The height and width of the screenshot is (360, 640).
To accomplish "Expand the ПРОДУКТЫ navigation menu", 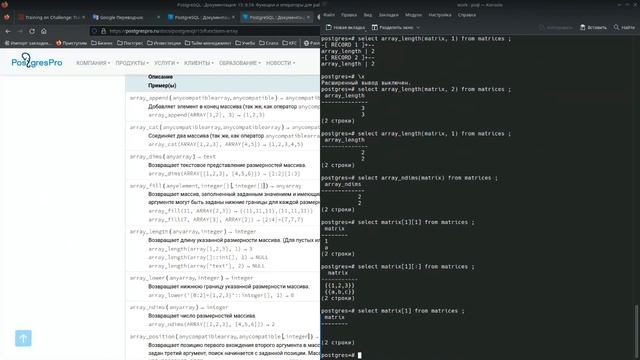I will coord(132,63).
